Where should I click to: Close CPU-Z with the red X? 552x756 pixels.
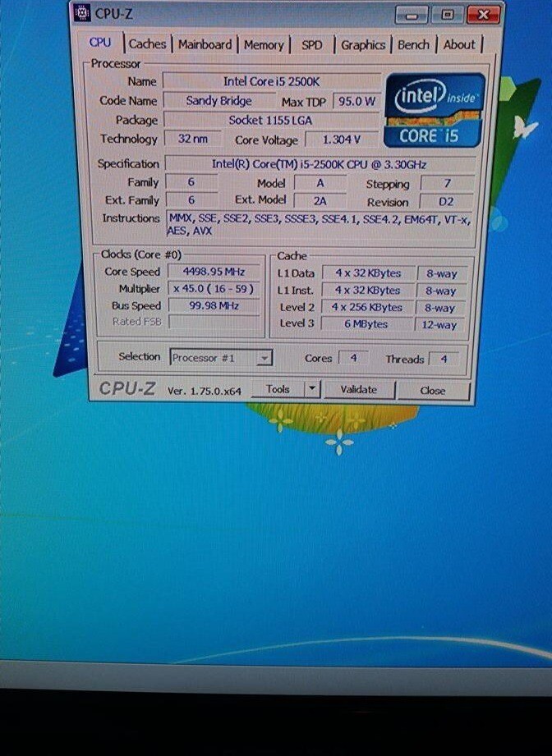[x=484, y=15]
